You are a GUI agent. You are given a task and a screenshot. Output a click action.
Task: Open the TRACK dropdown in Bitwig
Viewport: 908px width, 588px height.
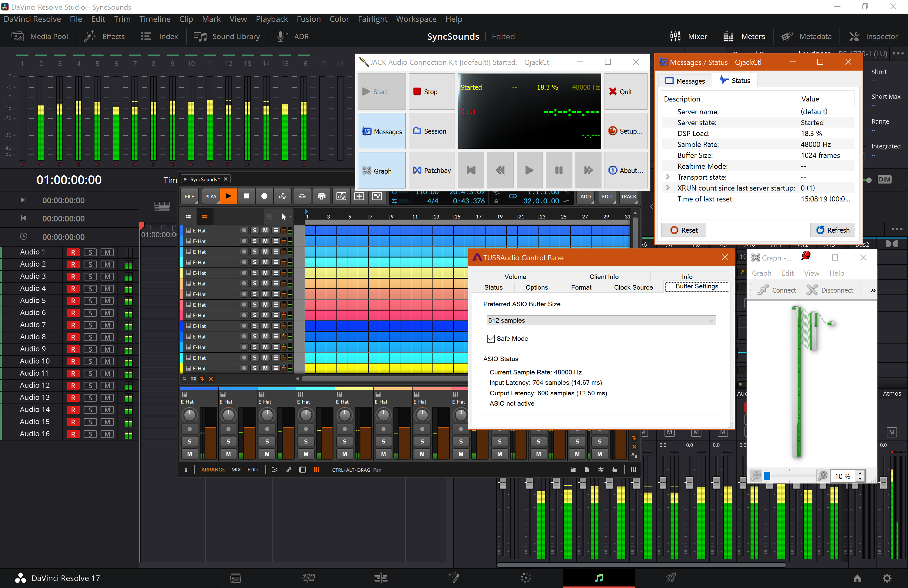(628, 197)
